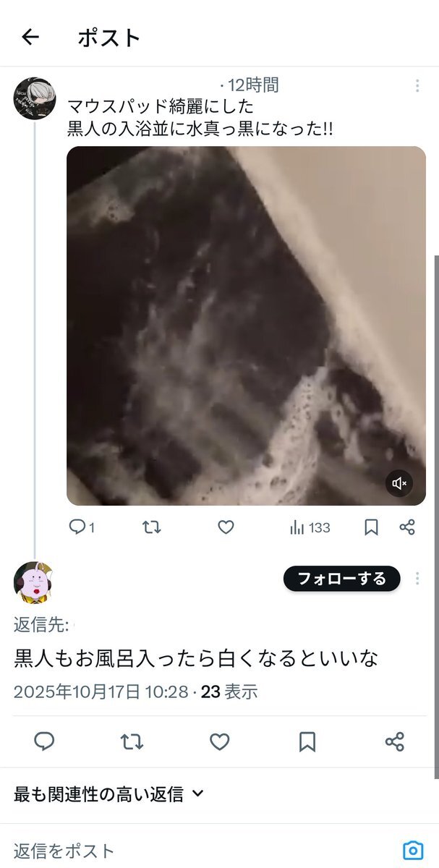Open replies on the original post

82,527
